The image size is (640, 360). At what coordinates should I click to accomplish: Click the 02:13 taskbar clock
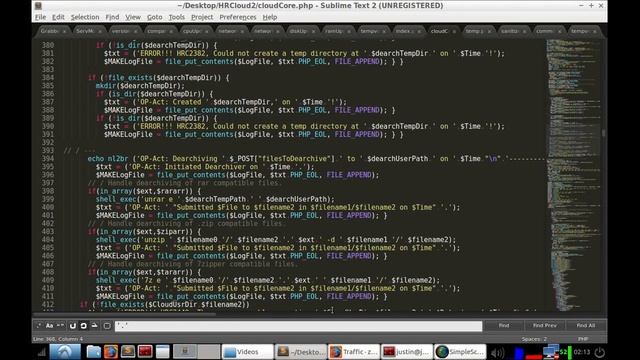pyautogui.click(x=582, y=352)
